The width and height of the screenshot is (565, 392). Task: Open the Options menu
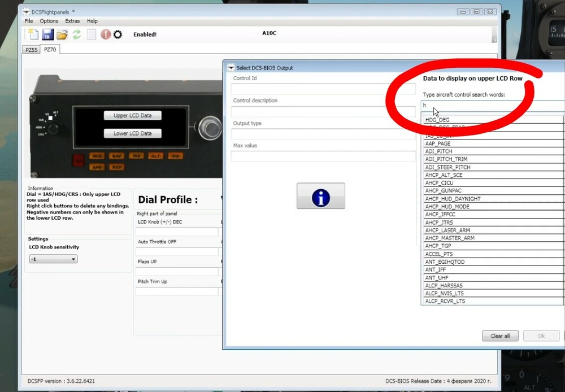pos(49,21)
